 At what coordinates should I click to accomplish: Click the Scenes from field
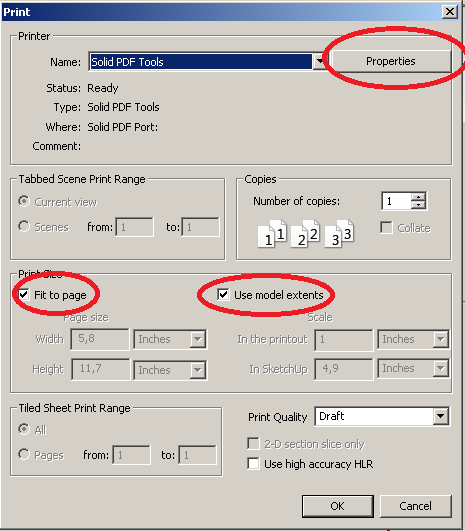point(134,227)
